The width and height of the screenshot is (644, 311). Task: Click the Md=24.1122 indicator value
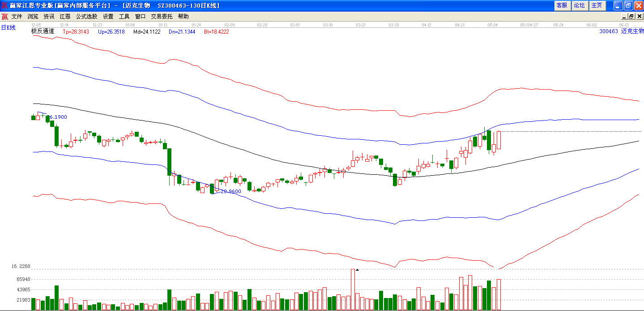[x=147, y=32]
